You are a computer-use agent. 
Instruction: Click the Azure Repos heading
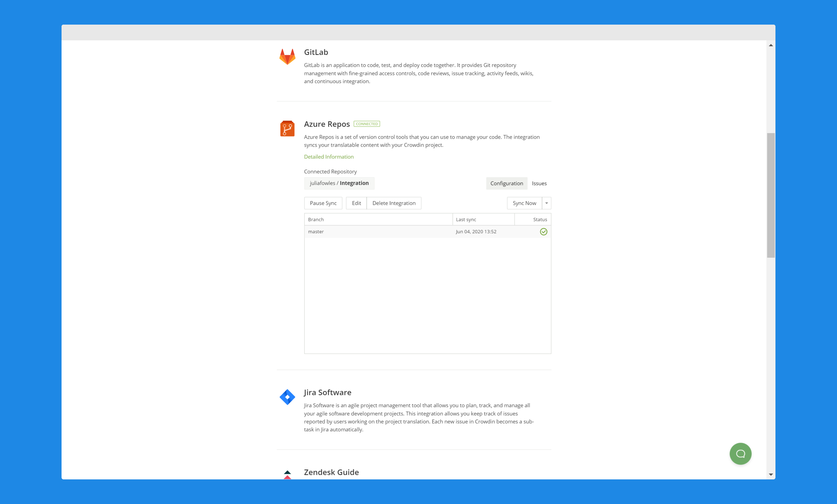[327, 124]
